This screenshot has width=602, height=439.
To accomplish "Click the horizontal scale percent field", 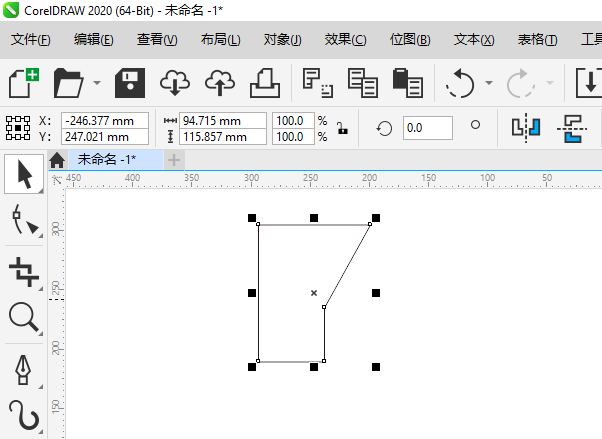I will (x=293, y=121).
